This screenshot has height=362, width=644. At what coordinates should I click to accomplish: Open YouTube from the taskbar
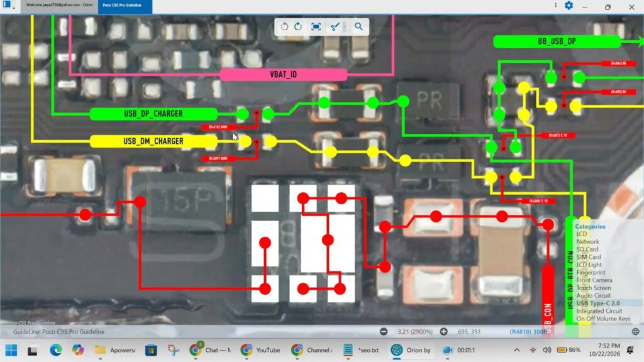(260, 350)
